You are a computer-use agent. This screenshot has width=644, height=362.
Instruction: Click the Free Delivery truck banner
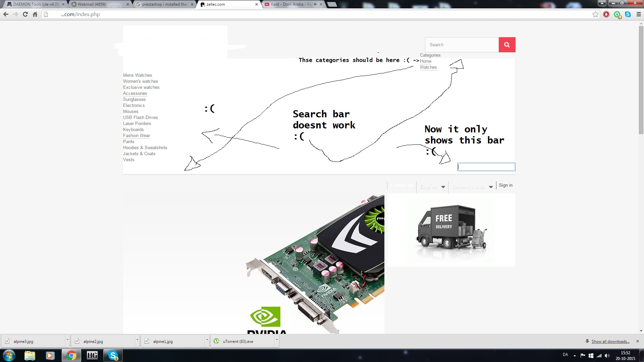pos(451,230)
